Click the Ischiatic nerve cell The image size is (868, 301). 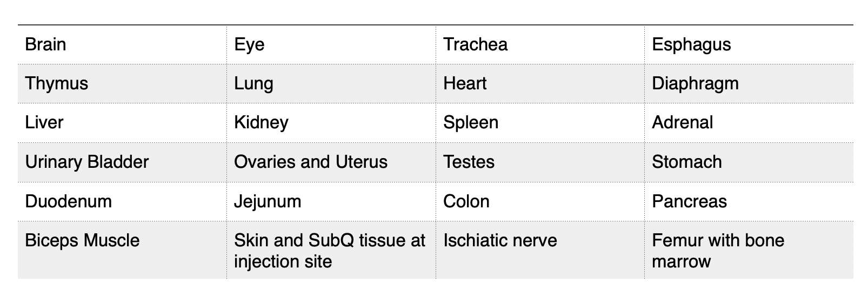500,240
